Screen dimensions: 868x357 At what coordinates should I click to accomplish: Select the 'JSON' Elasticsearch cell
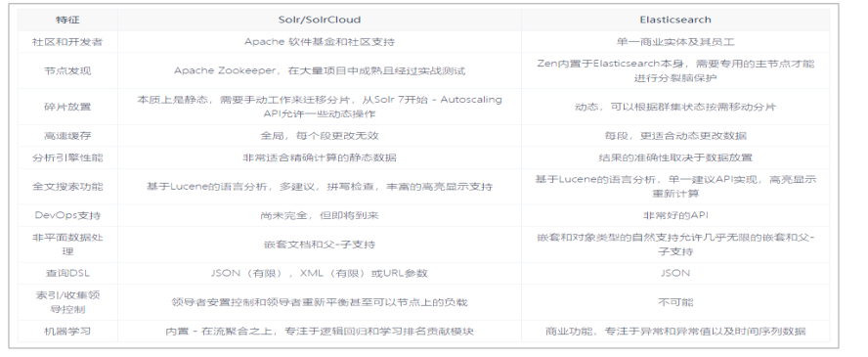pyautogui.click(x=675, y=273)
